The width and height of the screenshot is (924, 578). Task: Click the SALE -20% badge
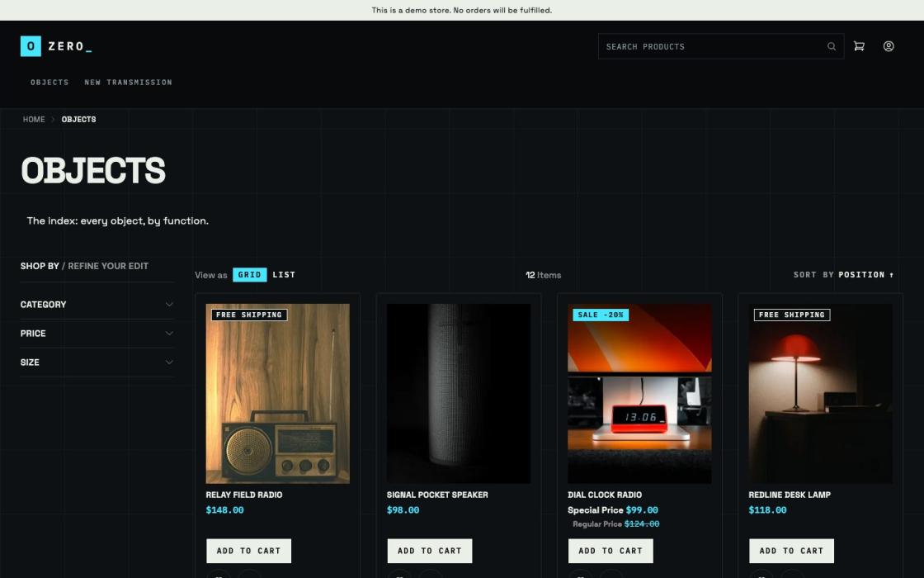click(x=601, y=315)
